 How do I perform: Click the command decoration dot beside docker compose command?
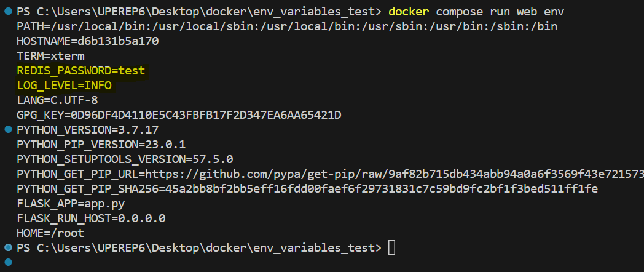click(x=7, y=12)
